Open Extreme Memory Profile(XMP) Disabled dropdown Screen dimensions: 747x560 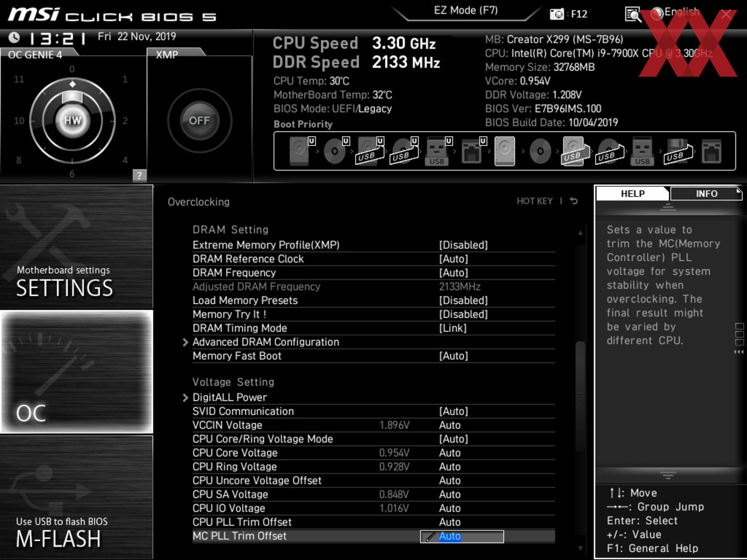coord(463,245)
